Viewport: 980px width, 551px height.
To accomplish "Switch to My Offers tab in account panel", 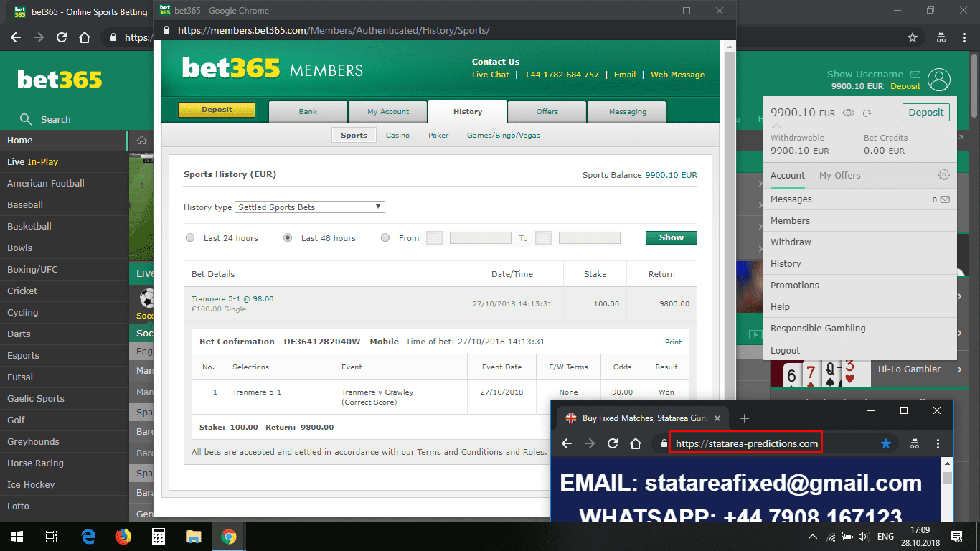I will point(839,175).
